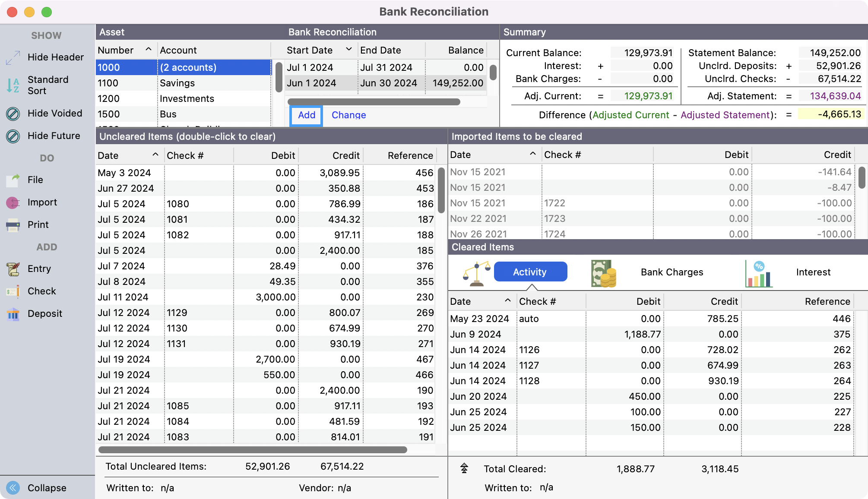The image size is (868, 499).
Task: Click Start Date column sort arrow
Action: (x=348, y=50)
